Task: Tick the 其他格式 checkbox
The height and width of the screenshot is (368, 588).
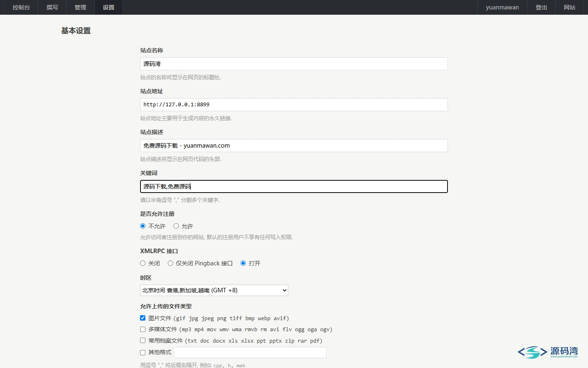Action: pyautogui.click(x=143, y=352)
